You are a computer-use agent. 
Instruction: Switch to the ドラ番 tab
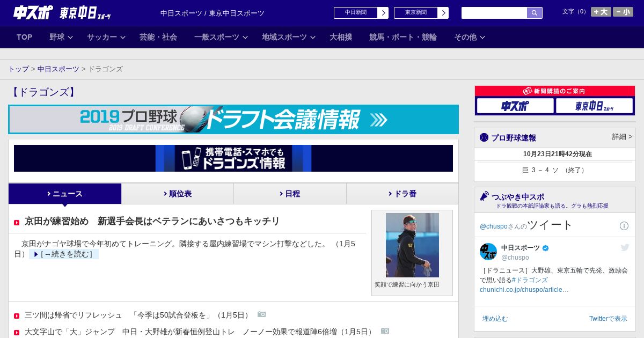pos(402,194)
